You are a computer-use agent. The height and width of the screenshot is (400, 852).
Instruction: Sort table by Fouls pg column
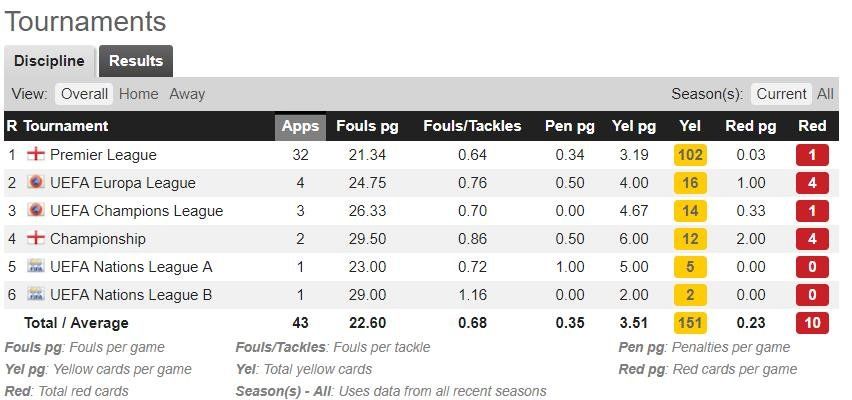[x=367, y=126]
